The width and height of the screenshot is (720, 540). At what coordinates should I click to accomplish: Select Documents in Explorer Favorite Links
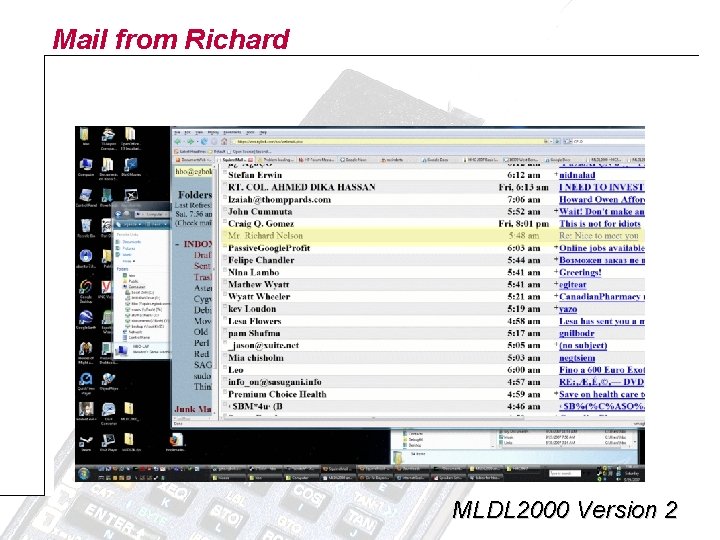point(129,242)
